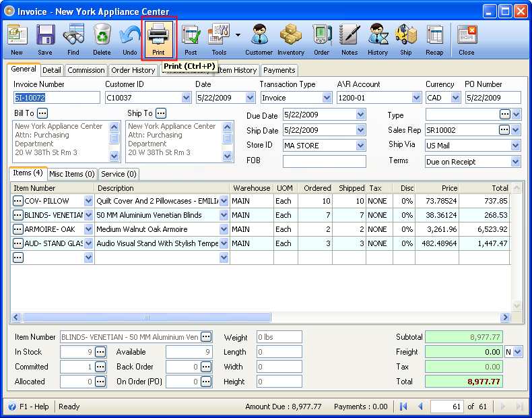The image size is (532, 418).
Task: Open the Back Order ellipsis button
Action: (206, 367)
